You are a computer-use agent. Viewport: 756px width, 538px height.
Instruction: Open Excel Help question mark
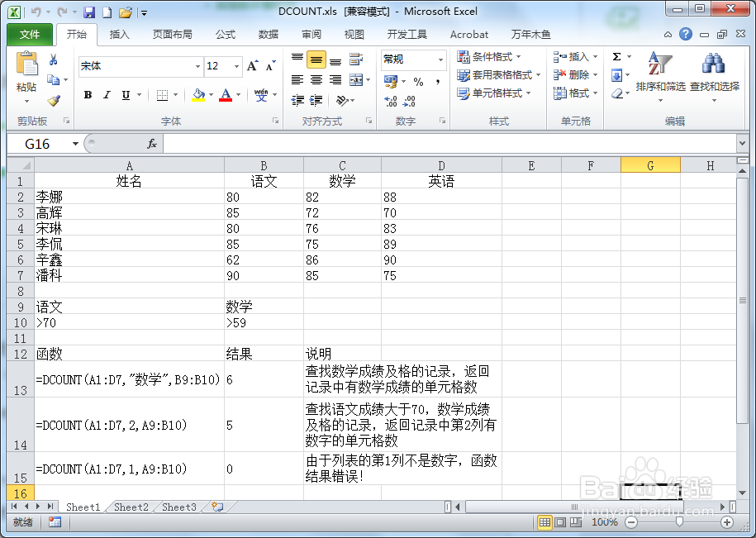click(686, 34)
